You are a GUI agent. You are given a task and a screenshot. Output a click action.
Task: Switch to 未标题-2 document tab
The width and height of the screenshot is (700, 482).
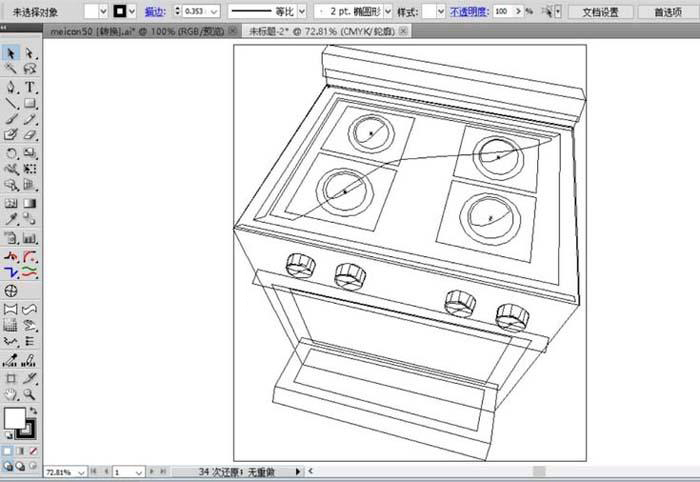click(321, 31)
